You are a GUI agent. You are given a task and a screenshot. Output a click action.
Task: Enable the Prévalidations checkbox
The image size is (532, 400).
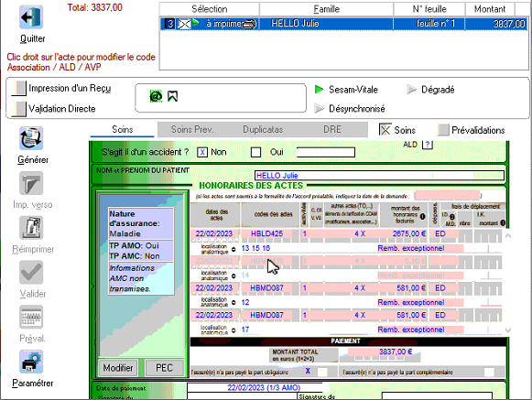click(x=444, y=130)
